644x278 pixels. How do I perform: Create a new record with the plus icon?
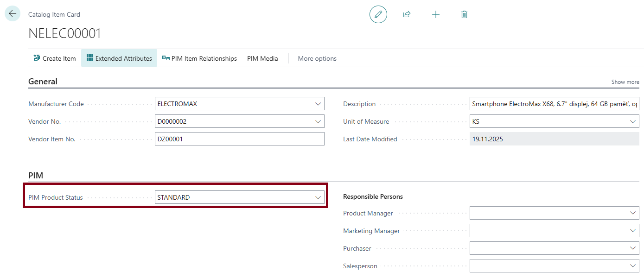pos(436,14)
